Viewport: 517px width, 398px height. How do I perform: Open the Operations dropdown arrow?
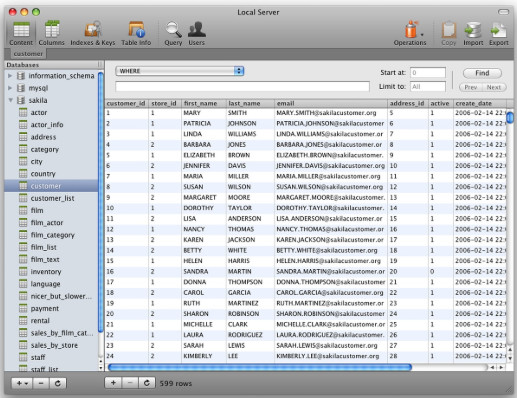click(x=422, y=34)
